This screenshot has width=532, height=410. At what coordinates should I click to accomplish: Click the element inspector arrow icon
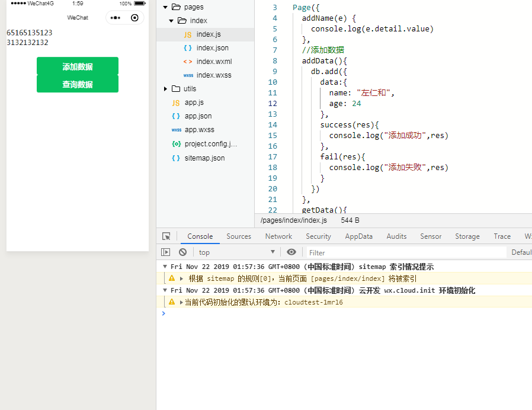point(166,236)
